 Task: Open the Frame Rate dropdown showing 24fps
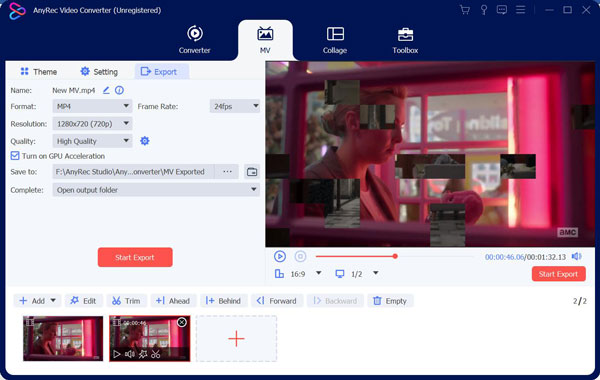click(235, 106)
